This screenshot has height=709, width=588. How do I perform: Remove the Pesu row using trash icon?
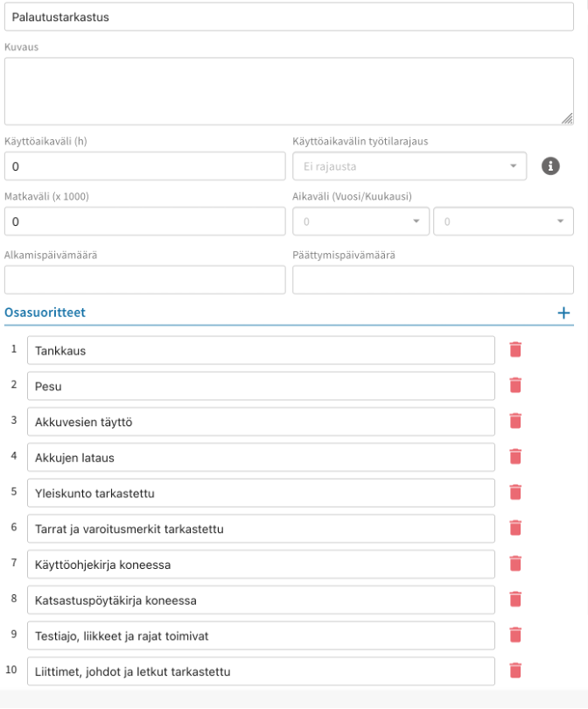point(515,385)
